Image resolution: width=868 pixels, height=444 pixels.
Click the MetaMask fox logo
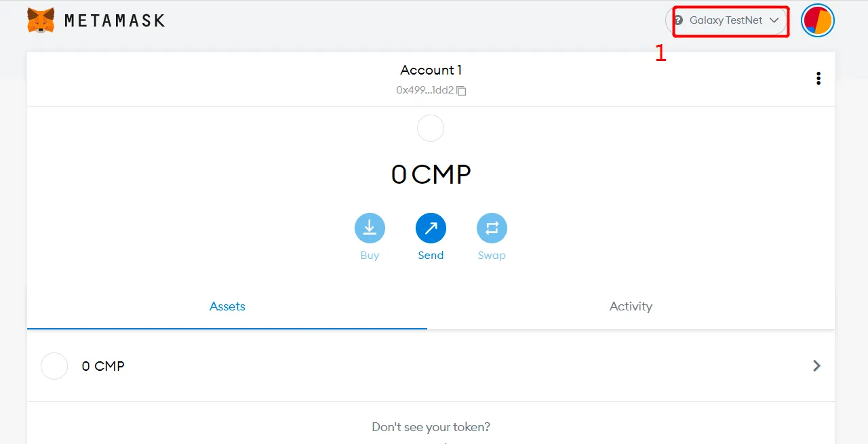click(x=41, y=20)
